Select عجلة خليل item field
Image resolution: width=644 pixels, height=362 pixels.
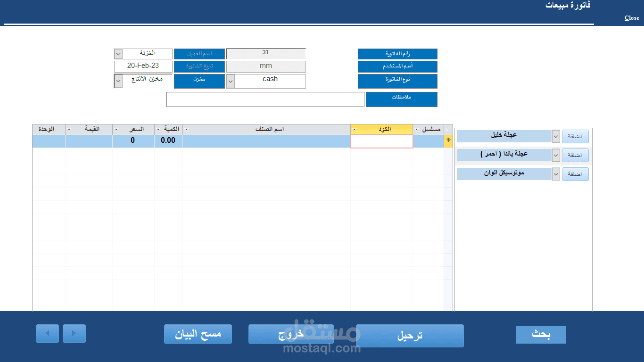coord(504,136)
